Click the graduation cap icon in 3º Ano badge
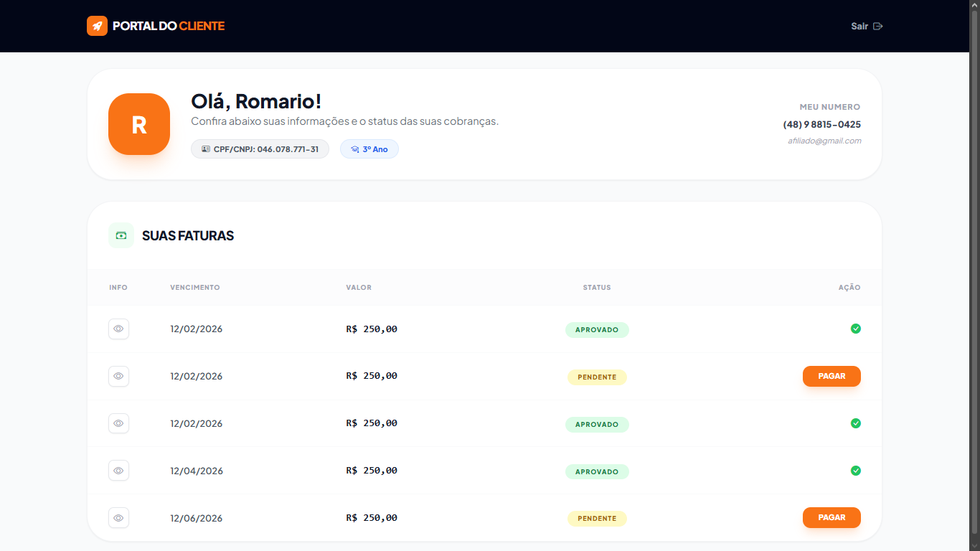The height and width of the screenshot is (551, 980). tap(354, 149)
